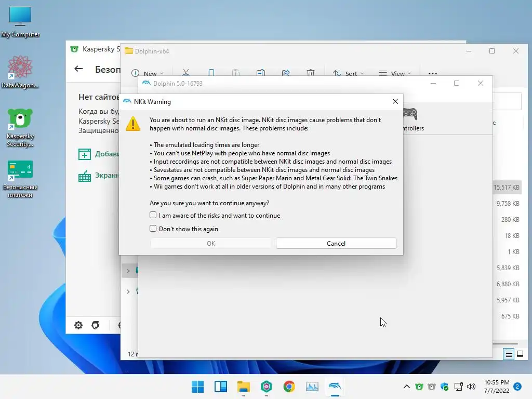532x399 pixels.
Task: Check 'I am aware of the risks' checkbox
Action: (153, 215)
